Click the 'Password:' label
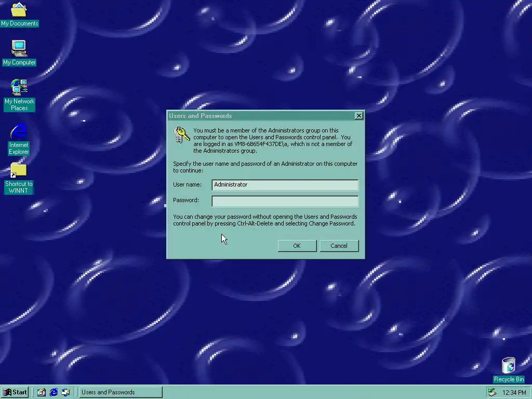Viewport: 532px width, 399px height. [x=186, y=200]
